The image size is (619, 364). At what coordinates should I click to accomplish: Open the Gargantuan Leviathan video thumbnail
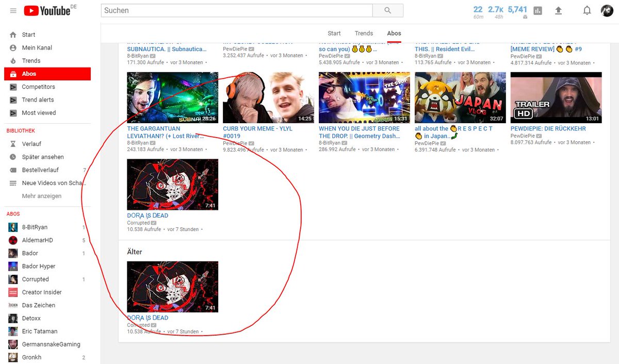tap(172, 97)
